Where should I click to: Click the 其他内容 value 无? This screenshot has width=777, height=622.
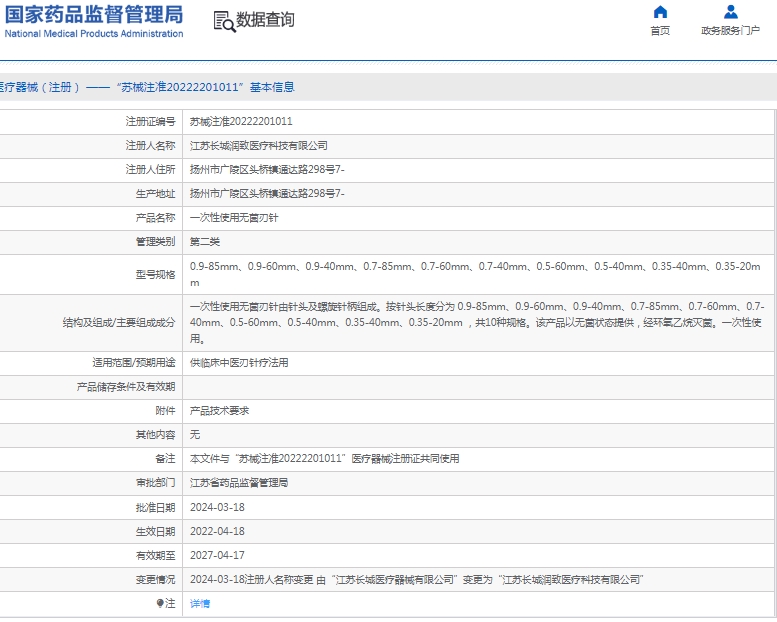[195, 435]
